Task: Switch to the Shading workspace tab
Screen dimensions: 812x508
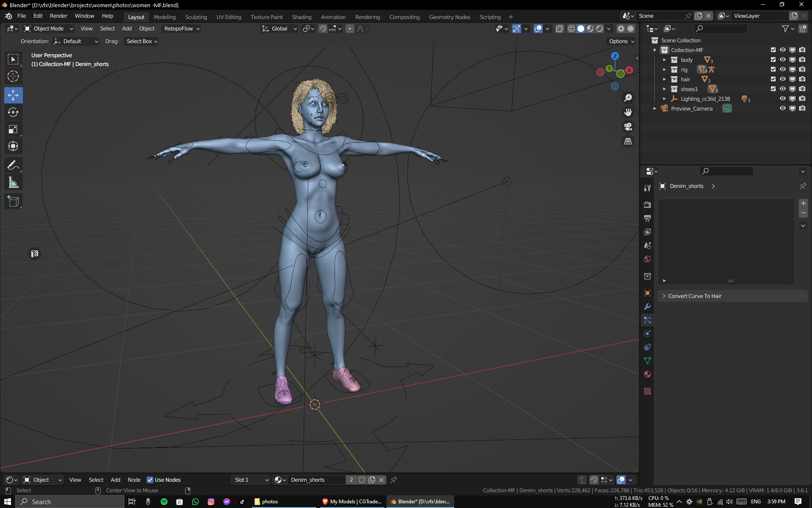Action: (302, 17)
